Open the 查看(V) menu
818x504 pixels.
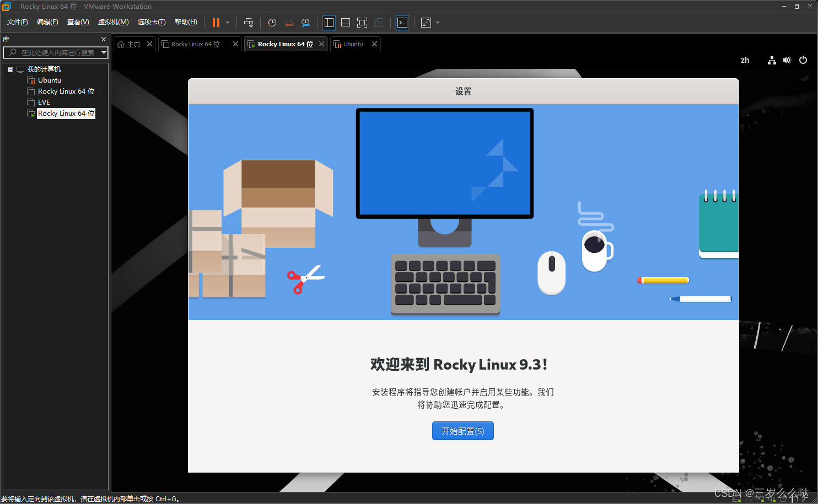(78, 22)
